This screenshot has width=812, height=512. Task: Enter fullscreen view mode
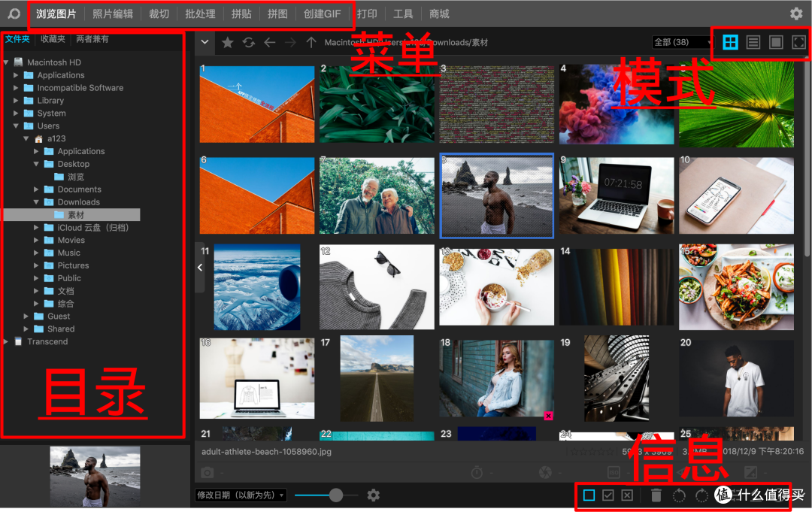pos(798,42)
